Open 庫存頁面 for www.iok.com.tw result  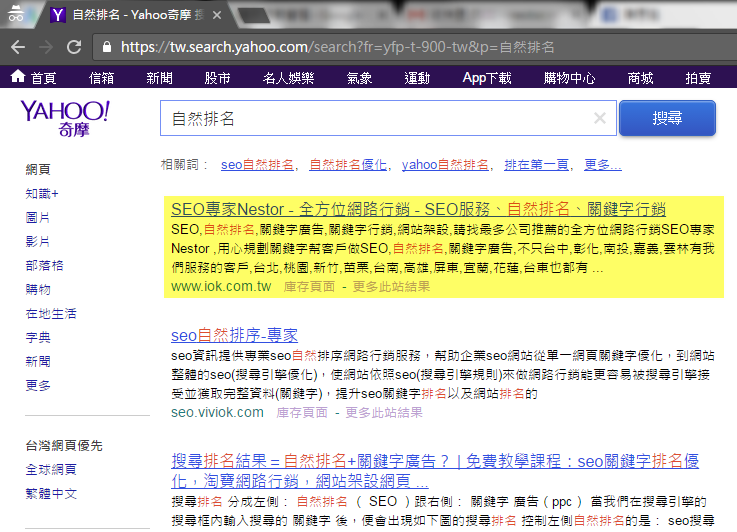click(309, 286)
